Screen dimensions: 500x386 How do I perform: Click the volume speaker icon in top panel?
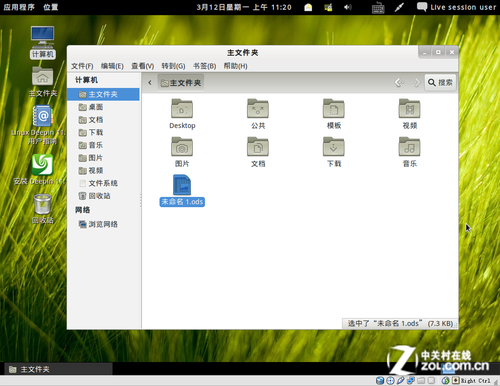[348, 7]
